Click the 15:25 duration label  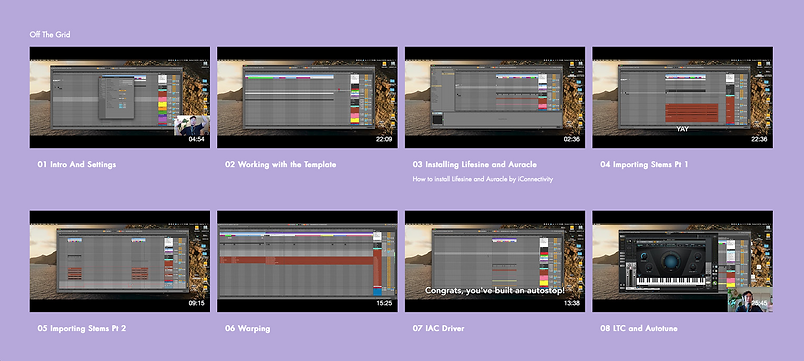tap(384, 303)
